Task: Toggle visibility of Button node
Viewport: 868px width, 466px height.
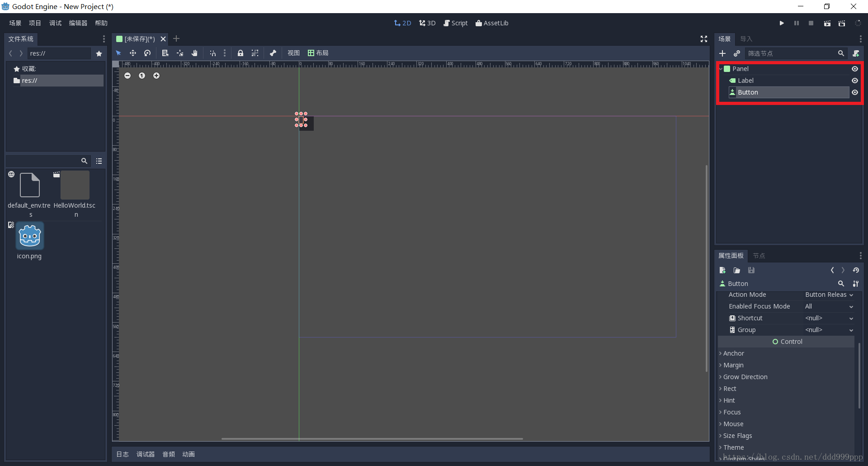Action: coord(855,92)
